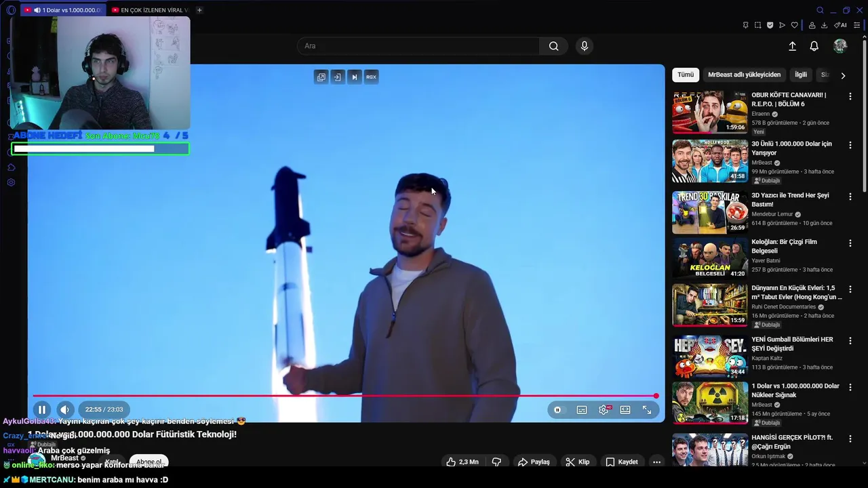Select the 'MrBeast adlı yükleyiciden' chip
This screenshot has height=488, width=868.
point(744,75)
